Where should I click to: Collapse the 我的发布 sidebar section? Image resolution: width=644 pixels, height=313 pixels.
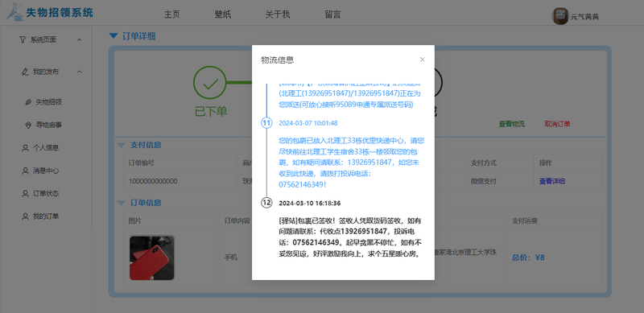(79, 72)
